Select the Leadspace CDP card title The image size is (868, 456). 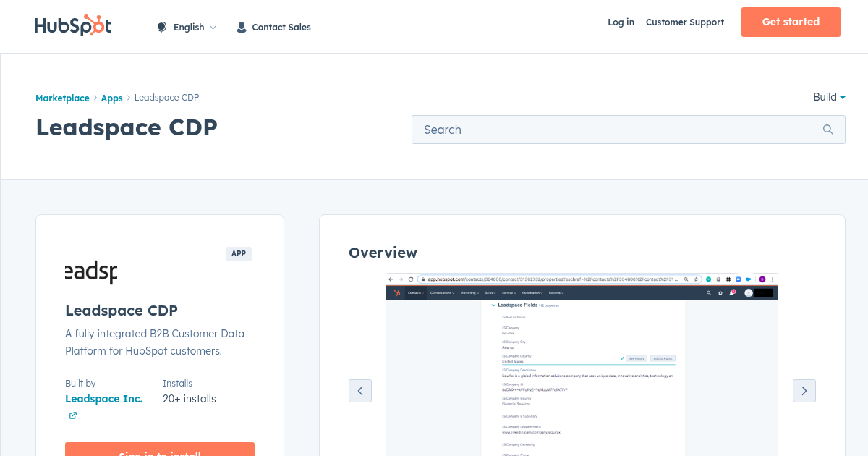(122, 311)
